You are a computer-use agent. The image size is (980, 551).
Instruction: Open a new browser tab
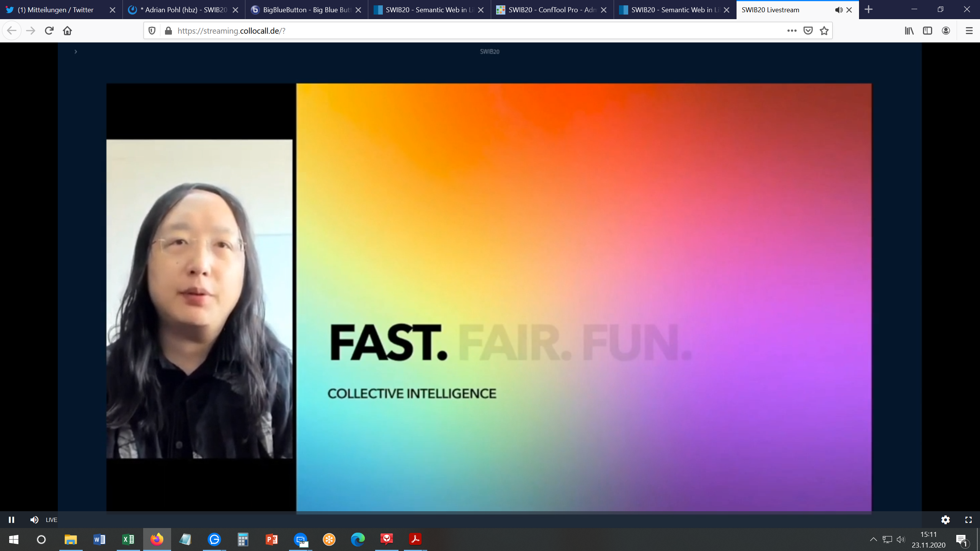coord(868,10)
